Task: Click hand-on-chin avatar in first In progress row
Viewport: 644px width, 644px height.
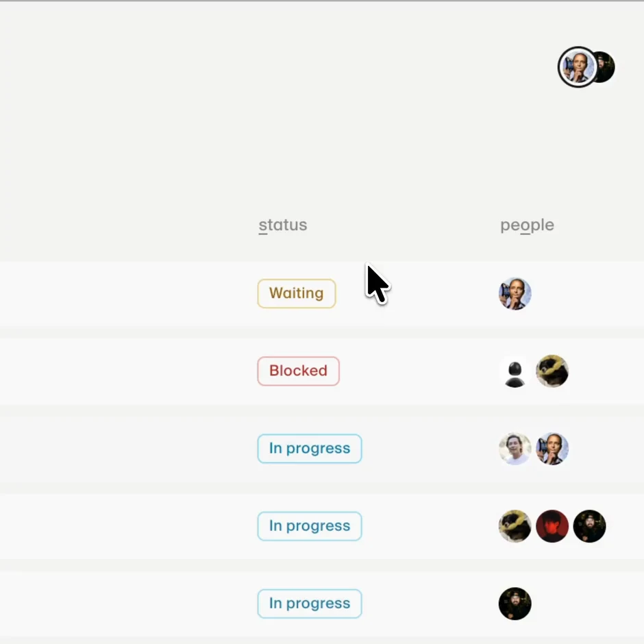Action: tap(552, 449)
